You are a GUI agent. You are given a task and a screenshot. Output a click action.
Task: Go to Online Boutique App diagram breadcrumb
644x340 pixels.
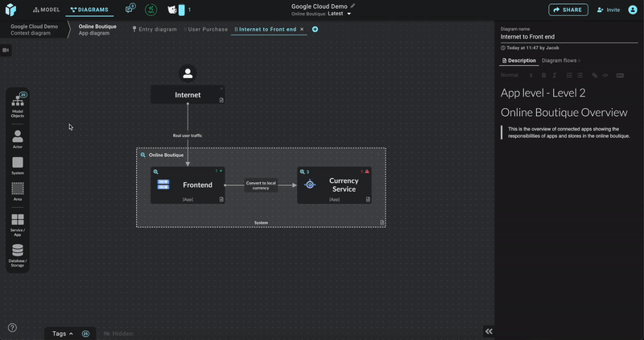point(97,30)
